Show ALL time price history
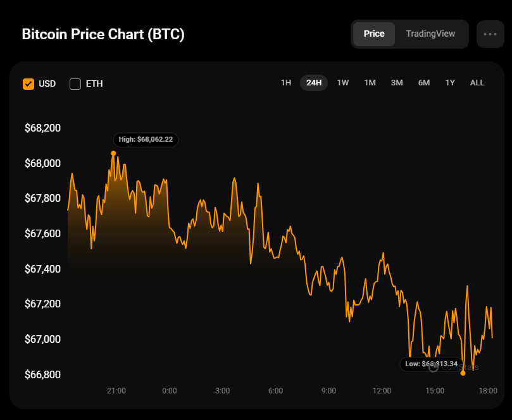 pyautogui.click(x=477, y=83)
